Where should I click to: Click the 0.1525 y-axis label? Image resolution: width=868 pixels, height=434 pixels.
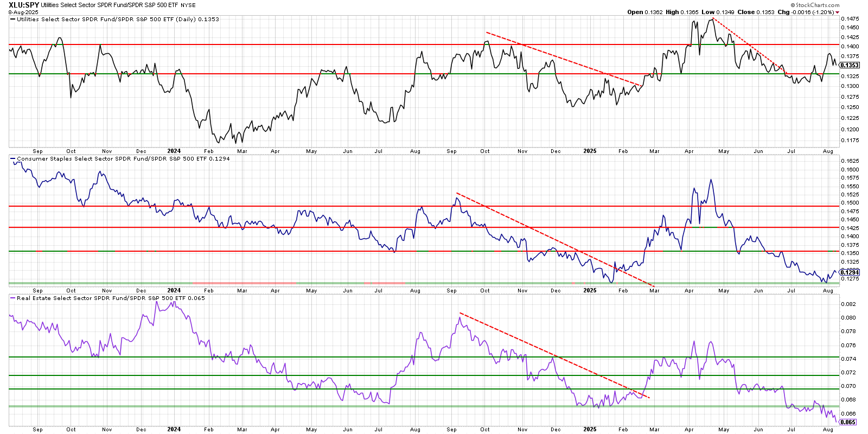tap(850, 194)
